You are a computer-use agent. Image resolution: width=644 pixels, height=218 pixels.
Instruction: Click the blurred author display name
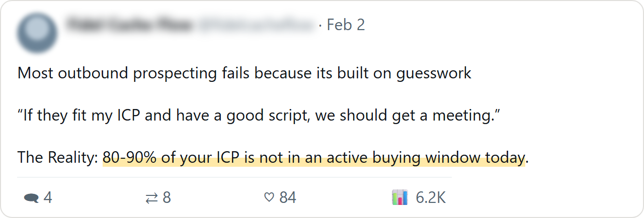pyautogui.click(x=129, y=25)
